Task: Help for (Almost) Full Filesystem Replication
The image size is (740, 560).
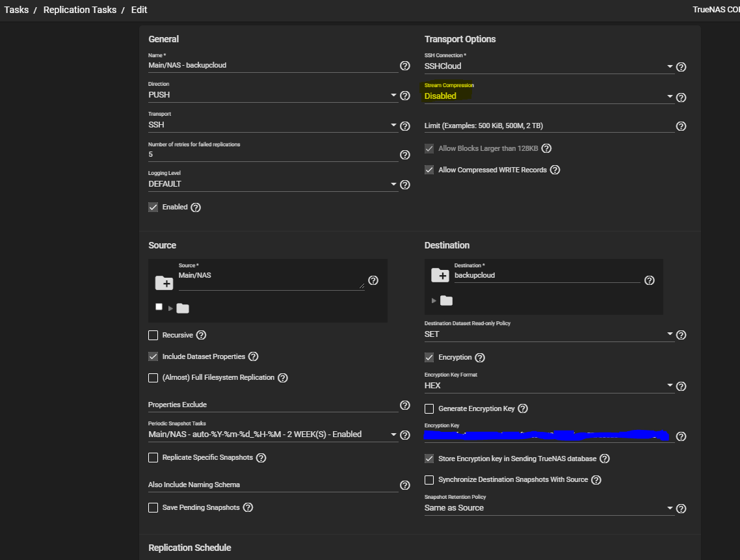Action: (x=283, y=378)
